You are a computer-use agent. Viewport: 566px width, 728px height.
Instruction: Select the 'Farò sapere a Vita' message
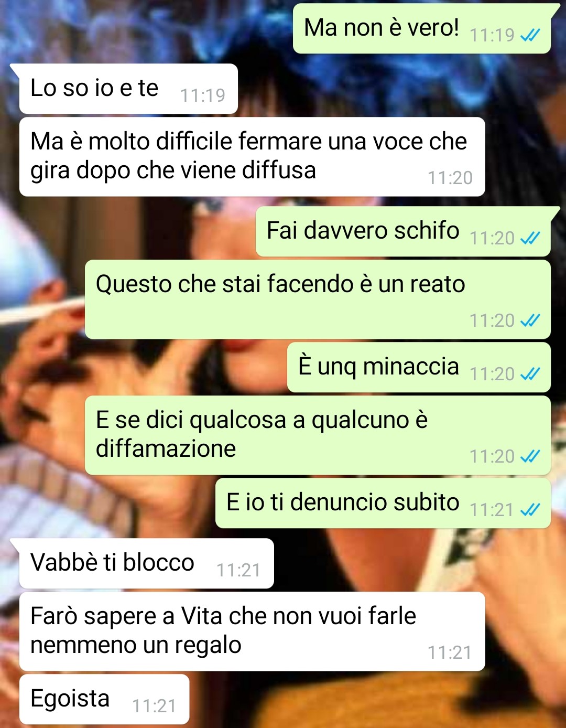click(x=252, y=631)
